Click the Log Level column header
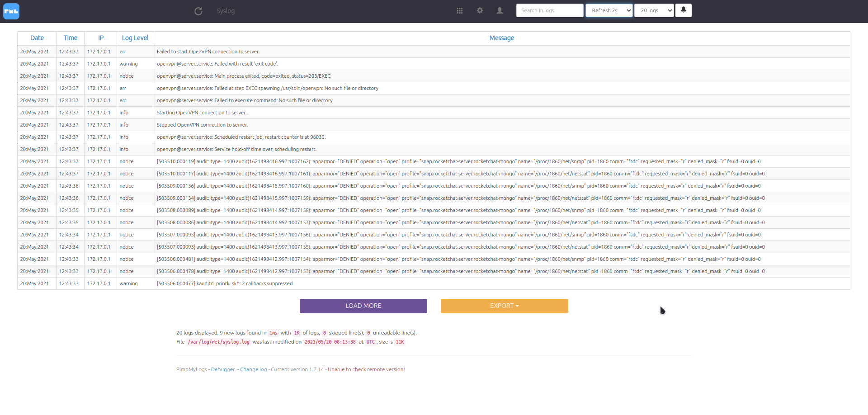Viewport: 868px width, 415px height. pos(135,38)
